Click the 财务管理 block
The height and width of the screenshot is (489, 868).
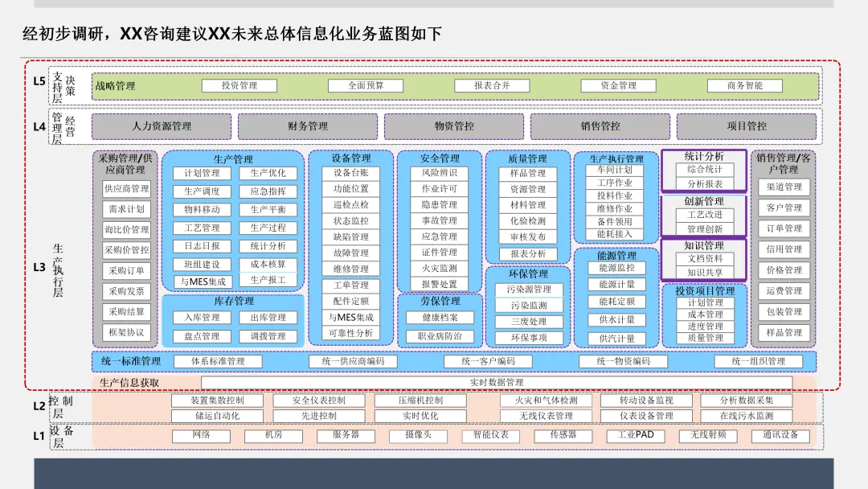click(x=308, y=126)
